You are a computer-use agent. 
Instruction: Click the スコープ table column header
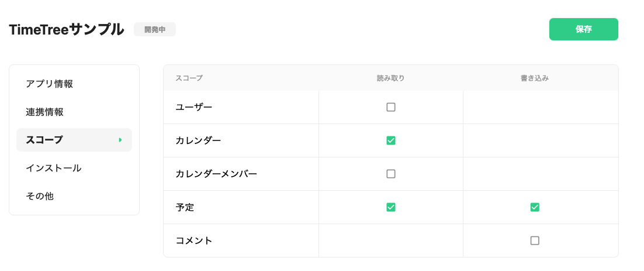pos(189,78)
